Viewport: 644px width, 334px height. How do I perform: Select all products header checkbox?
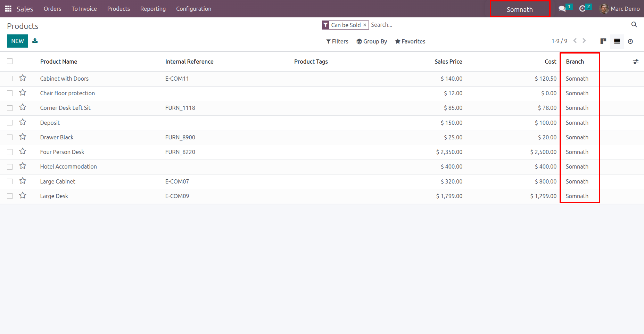[x=10, y=61]
